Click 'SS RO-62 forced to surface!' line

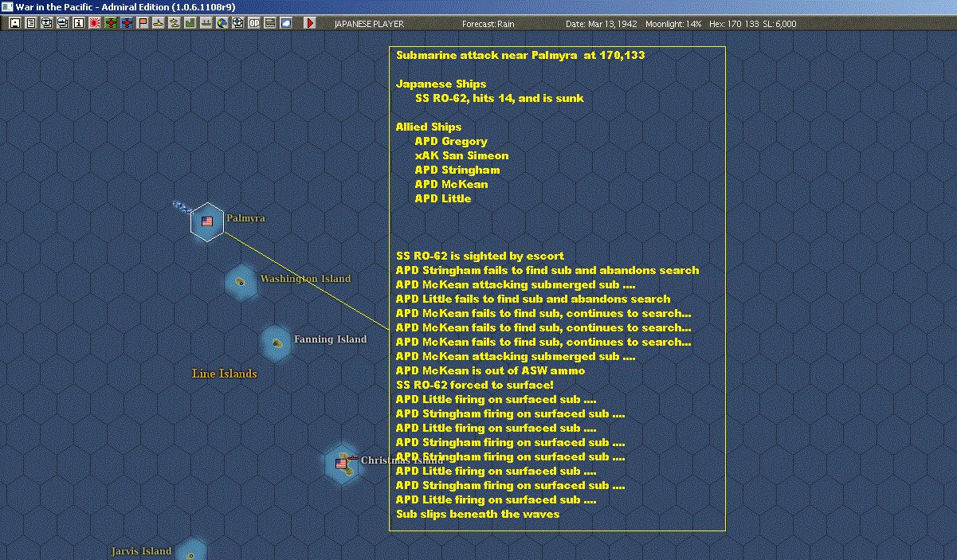(474, 386)
